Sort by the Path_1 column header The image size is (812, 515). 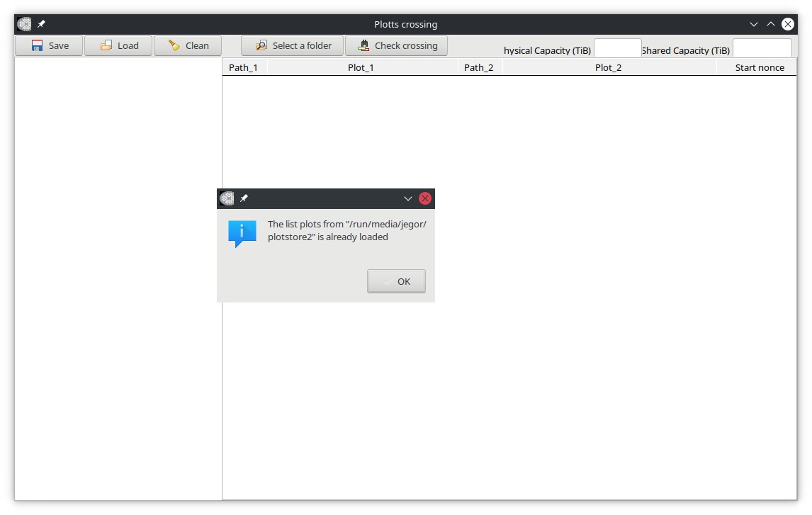pos(244,67)
